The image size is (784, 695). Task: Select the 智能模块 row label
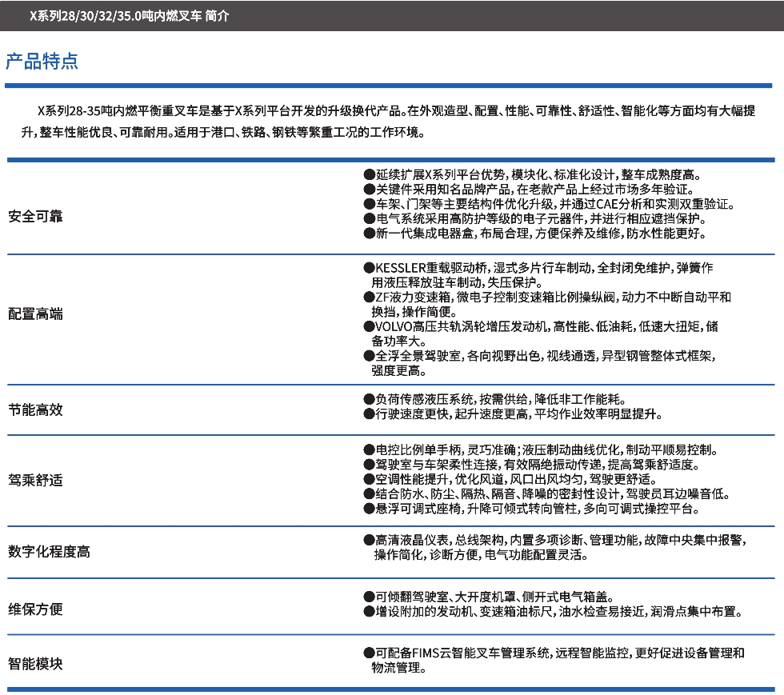(35, 664)
